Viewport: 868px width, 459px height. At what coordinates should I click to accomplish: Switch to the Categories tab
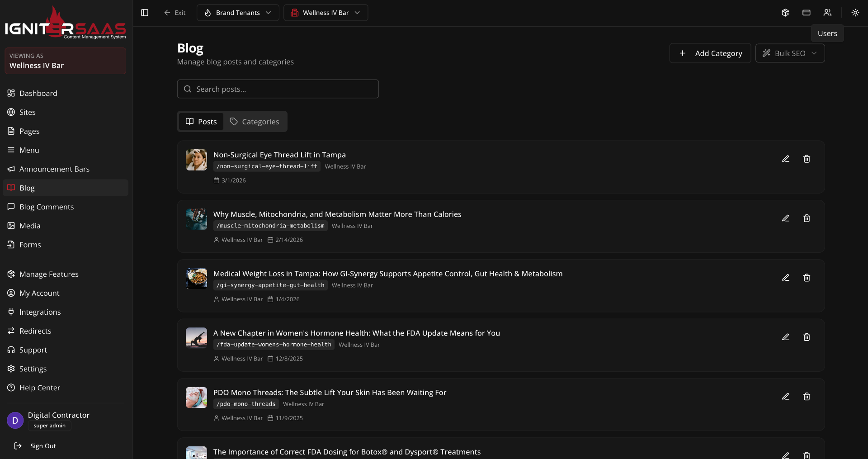tap(255, 122)
